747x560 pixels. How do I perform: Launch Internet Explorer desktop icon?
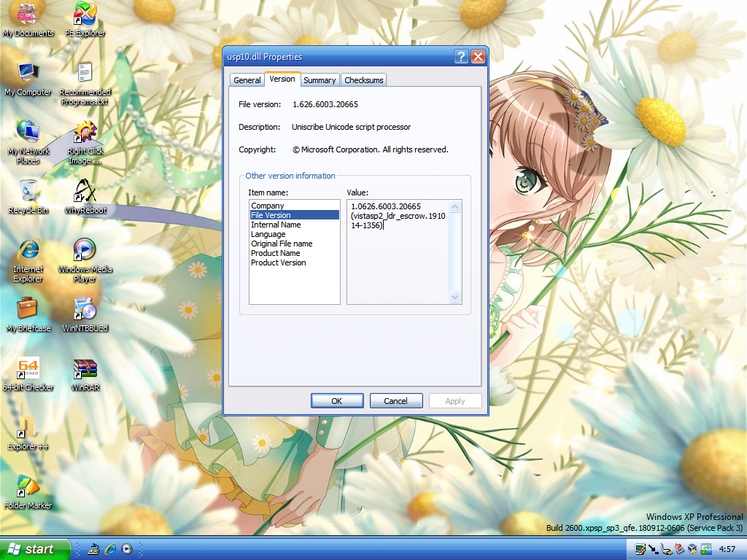tap(28, 260)
